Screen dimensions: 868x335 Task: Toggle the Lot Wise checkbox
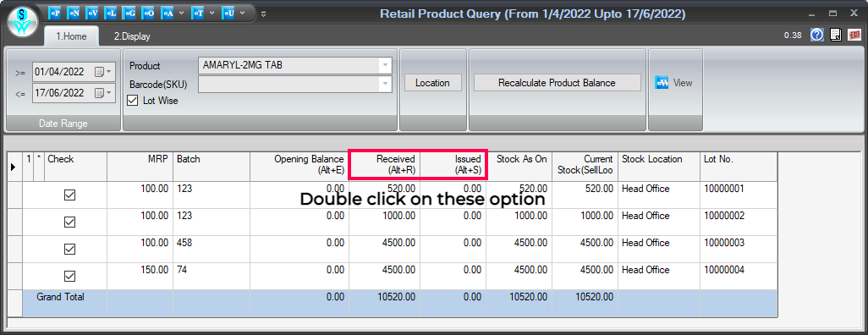[132, 101]
